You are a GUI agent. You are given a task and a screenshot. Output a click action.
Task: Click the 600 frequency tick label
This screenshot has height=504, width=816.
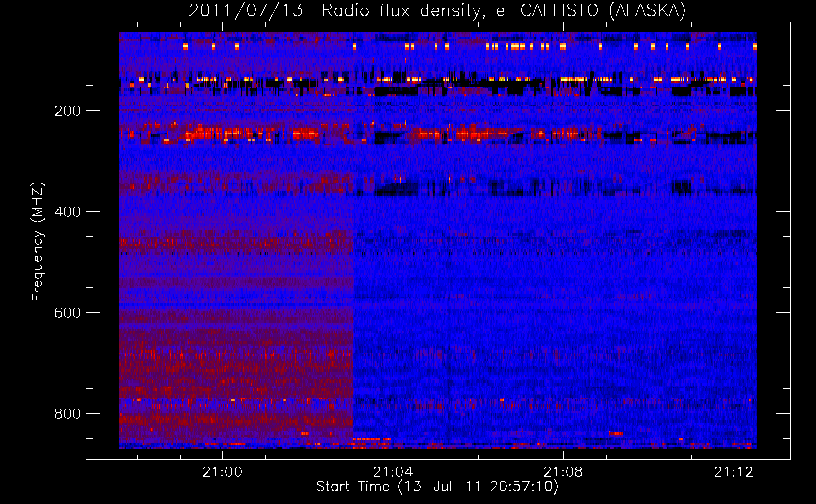[67, 312]
